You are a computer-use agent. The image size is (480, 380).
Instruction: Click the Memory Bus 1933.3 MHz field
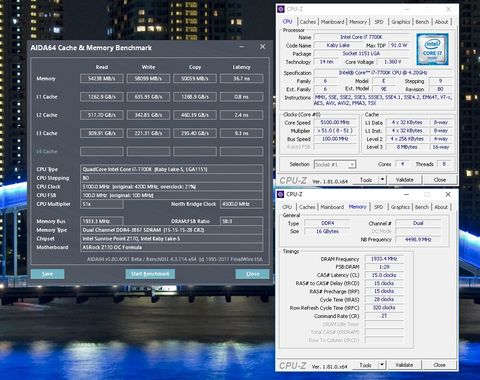(102, 221)
